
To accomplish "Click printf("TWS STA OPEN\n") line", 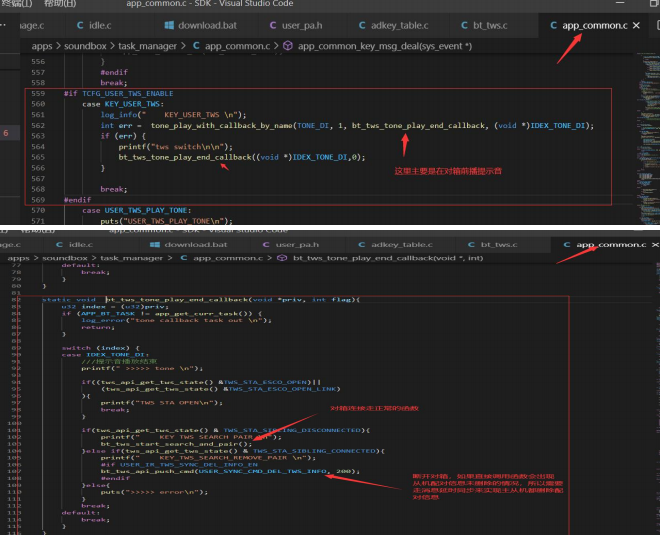I will point(162,403).
